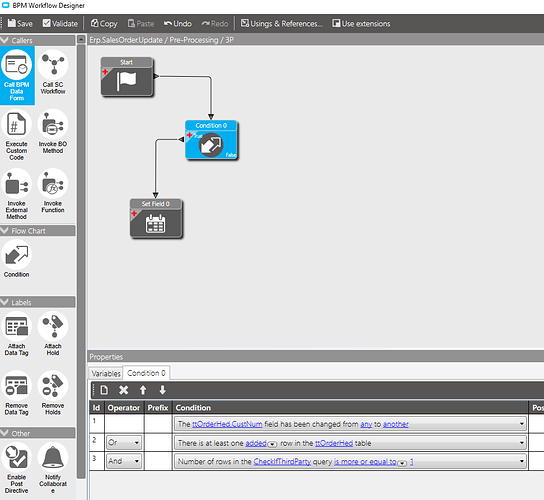Collapse the Flow Chart section
The width and height of the screenshot is (544, 500).
click(5, 231)
